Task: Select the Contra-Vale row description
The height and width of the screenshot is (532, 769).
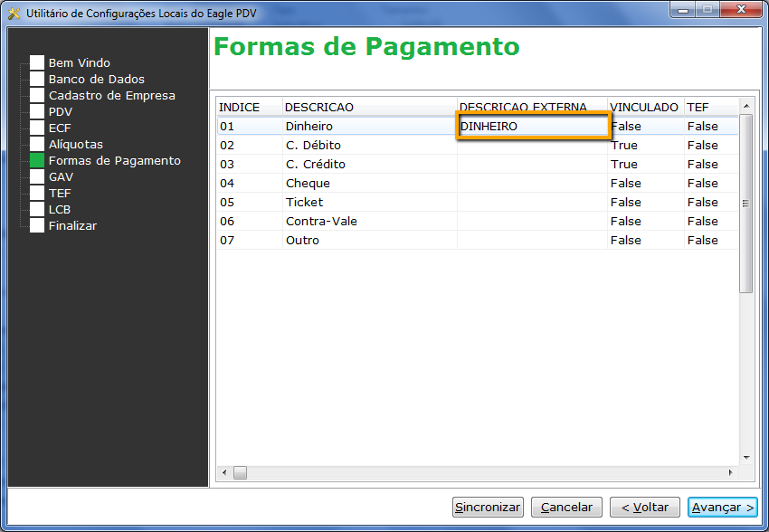Action: click(370, 221)
